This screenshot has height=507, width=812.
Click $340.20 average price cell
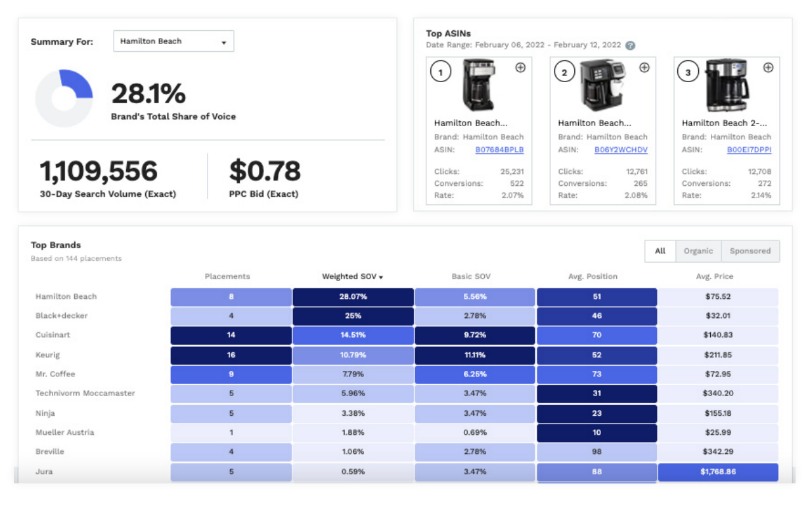pos(718,393)
